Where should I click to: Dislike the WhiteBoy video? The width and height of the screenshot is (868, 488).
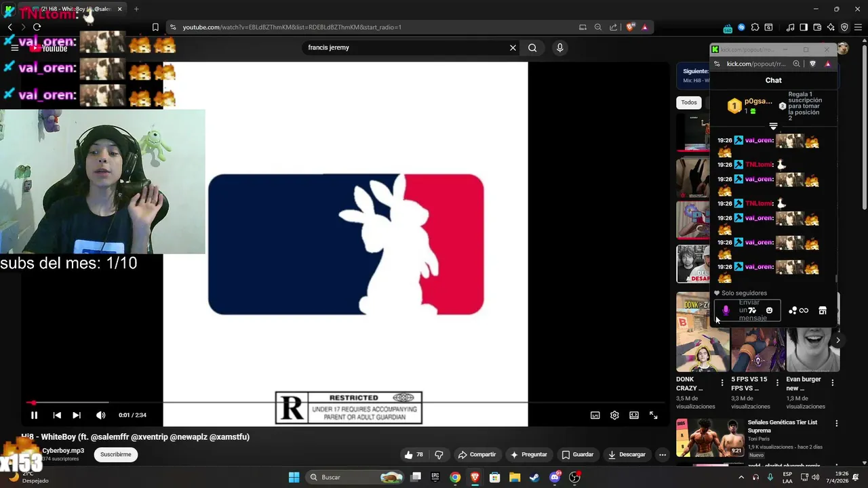tap(439, 455)
